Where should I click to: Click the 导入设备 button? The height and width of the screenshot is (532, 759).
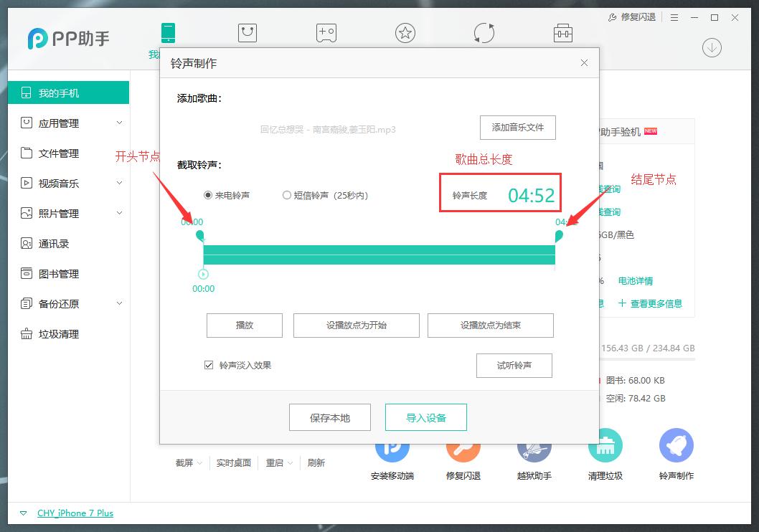425,417
